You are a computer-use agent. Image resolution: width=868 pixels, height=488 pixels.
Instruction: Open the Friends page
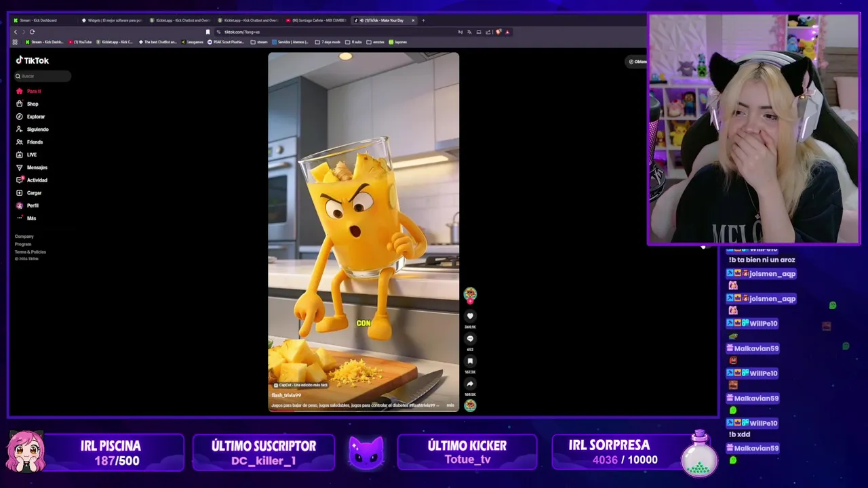tap(30, 142)
